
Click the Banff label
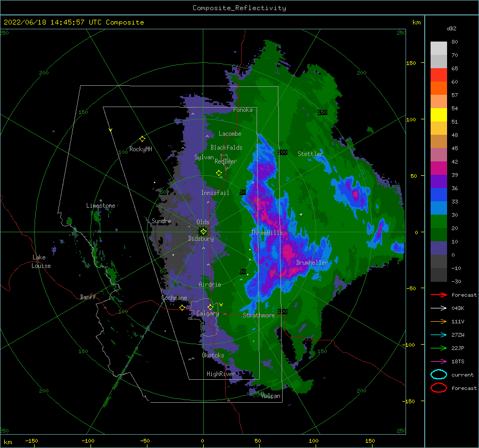[88, 297]
